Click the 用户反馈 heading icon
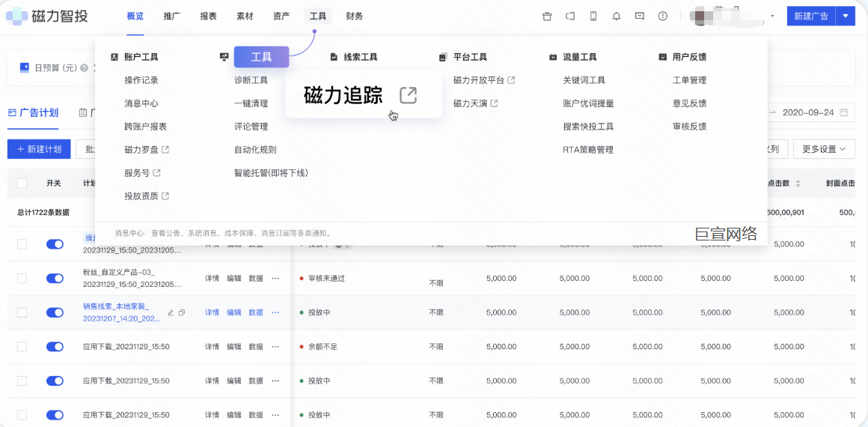The width and height of the screenshot is (868, 427). pos(663,57)
